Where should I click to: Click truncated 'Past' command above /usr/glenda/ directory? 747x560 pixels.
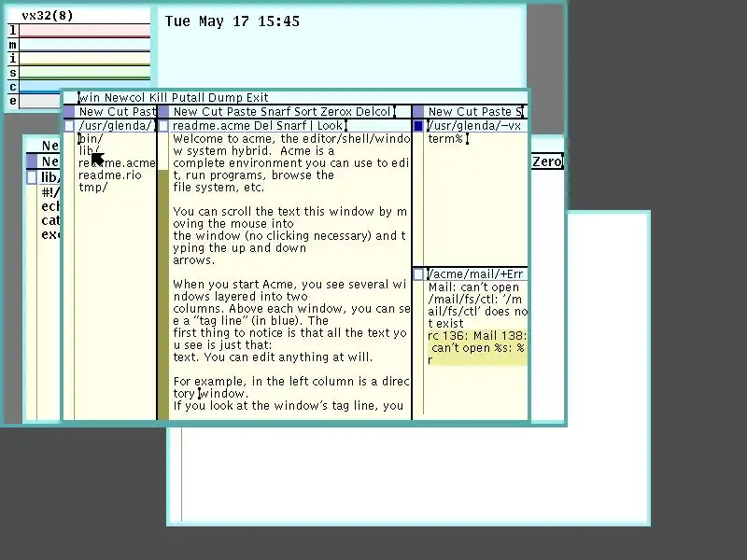[x=144, y=112]
